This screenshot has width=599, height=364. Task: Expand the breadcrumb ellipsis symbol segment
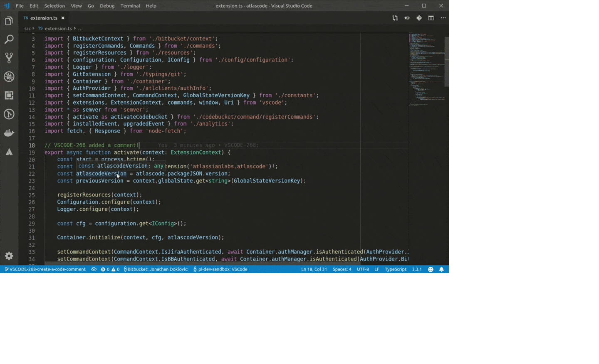80,29
